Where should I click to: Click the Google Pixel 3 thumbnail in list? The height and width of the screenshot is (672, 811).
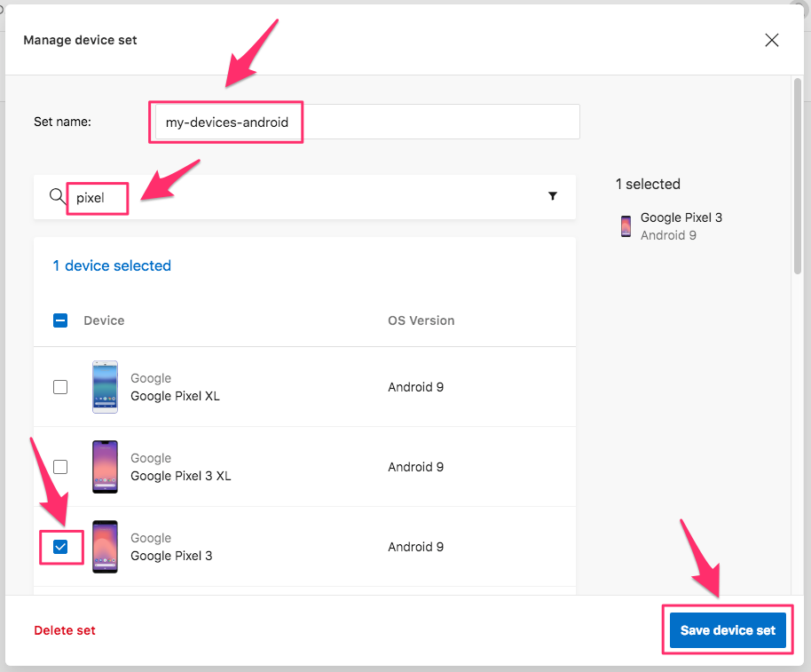pos(105,547)
